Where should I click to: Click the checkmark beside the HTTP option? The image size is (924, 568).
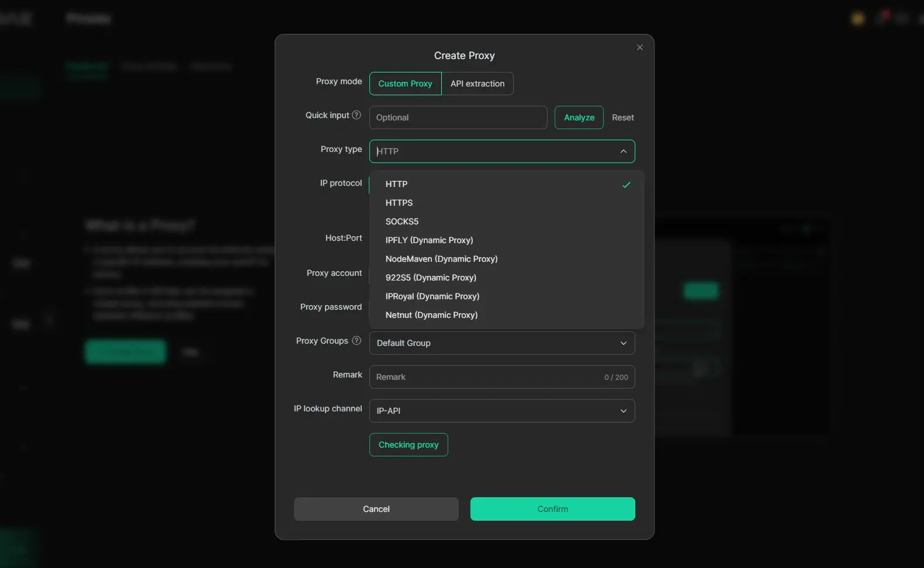point(626,185)
